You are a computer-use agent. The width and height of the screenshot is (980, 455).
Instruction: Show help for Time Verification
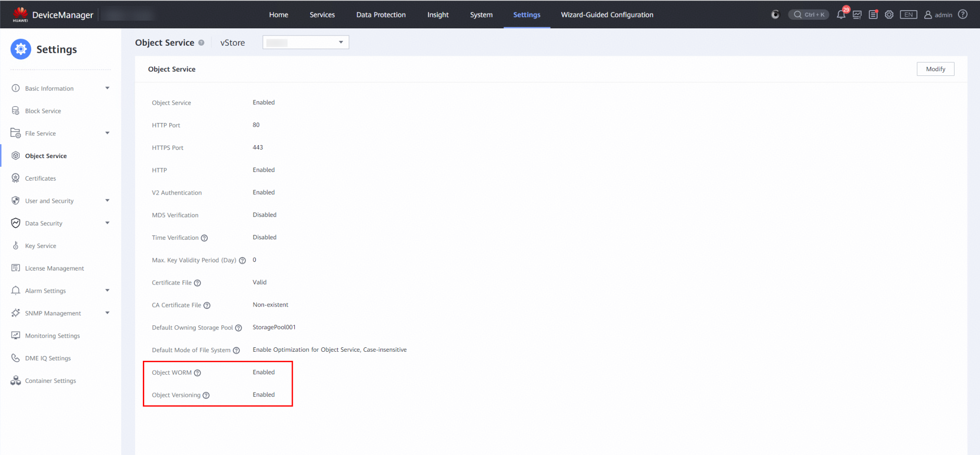click(204, 238)
